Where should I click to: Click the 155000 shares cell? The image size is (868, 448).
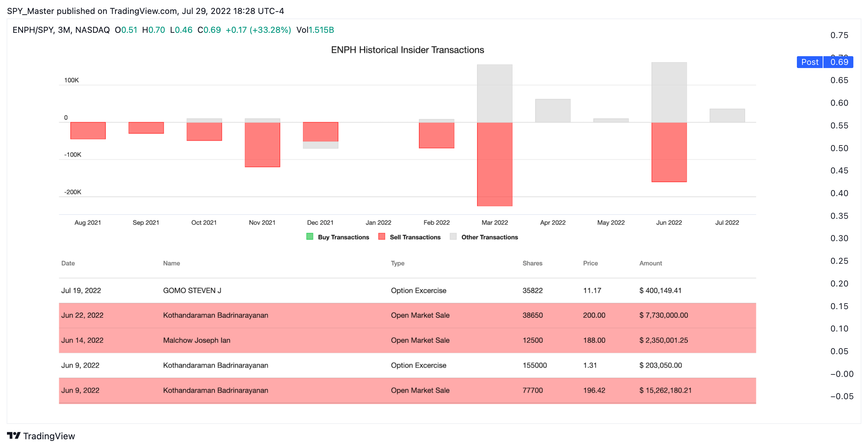535,365
